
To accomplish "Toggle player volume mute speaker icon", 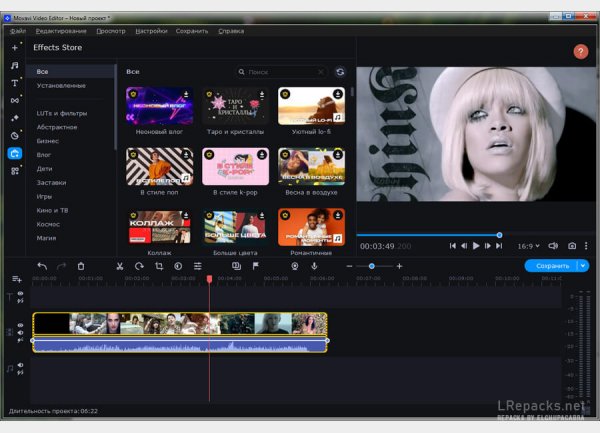I will pyautogui.click(x=553, y=246).
